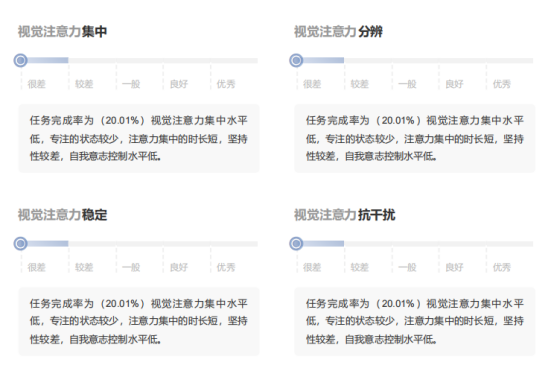The width and height of the screenshot is (554, 368).
Task: Click 优秀 label in 集中 scale
Action: [226, 84]
